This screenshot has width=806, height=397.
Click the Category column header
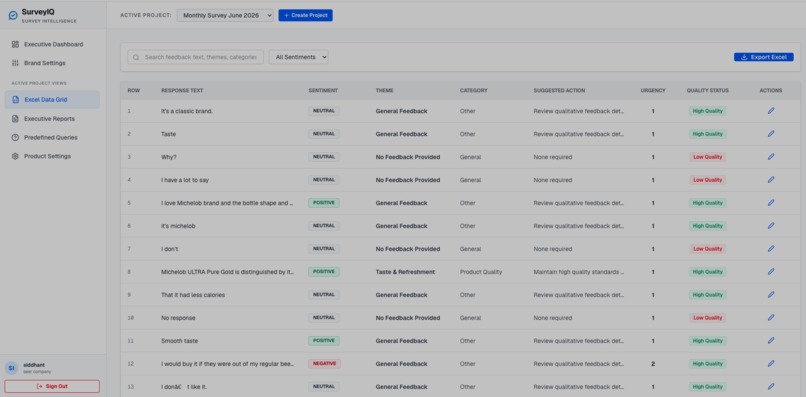[x=473, y=91]
